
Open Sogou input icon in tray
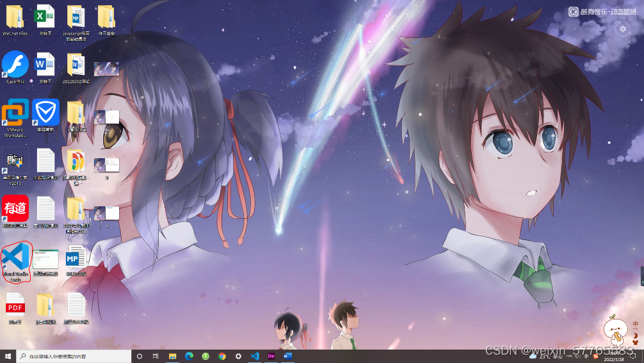[x=595, y=356]
